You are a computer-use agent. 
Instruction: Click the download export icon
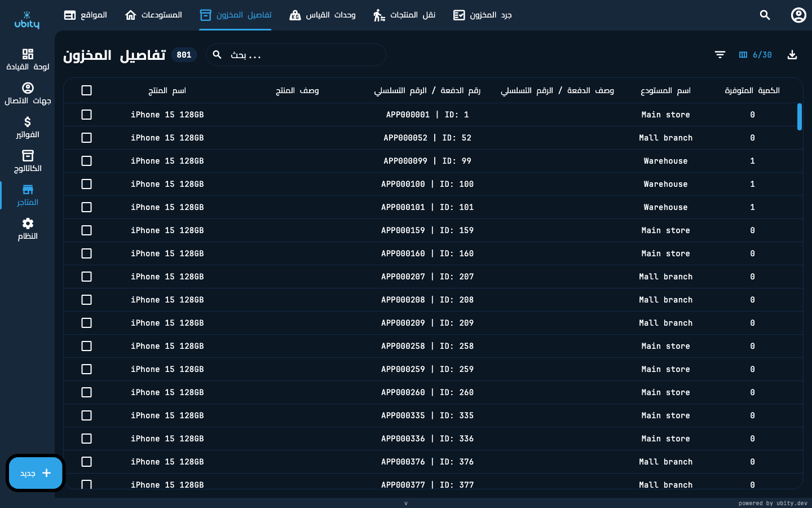[x=792, y=55]
